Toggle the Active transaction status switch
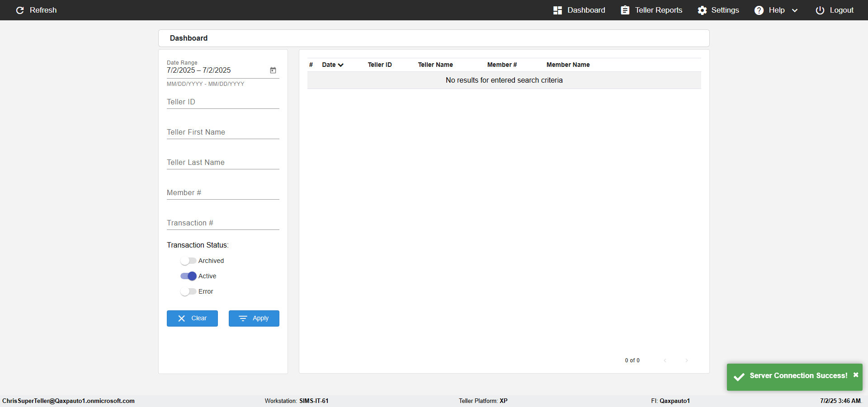The height and width of the screenshot is (407, 868). [188, 276]
